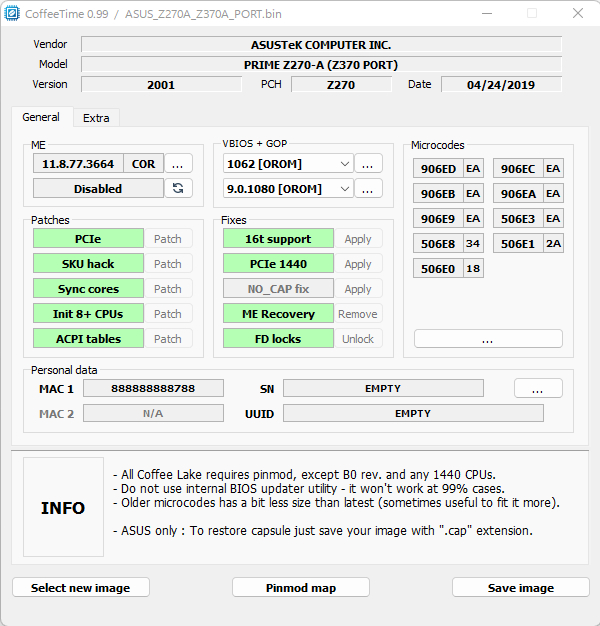Click the 16t support status indicator

(x=278, y=238)
